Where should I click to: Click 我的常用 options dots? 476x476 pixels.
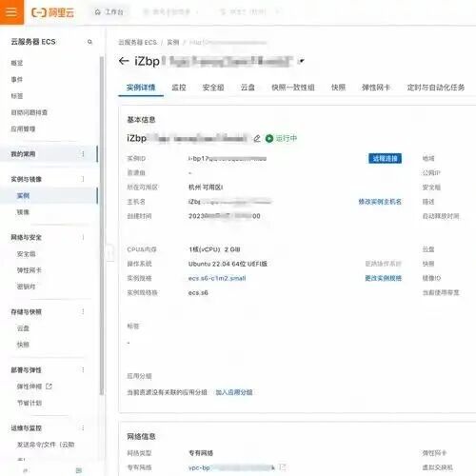83,154
